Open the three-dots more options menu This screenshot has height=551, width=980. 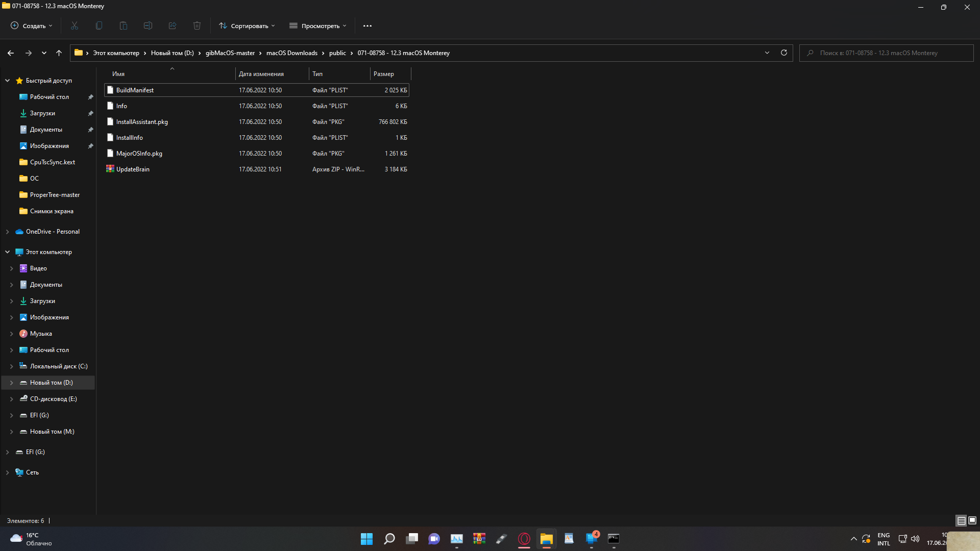tap(367, 26)
